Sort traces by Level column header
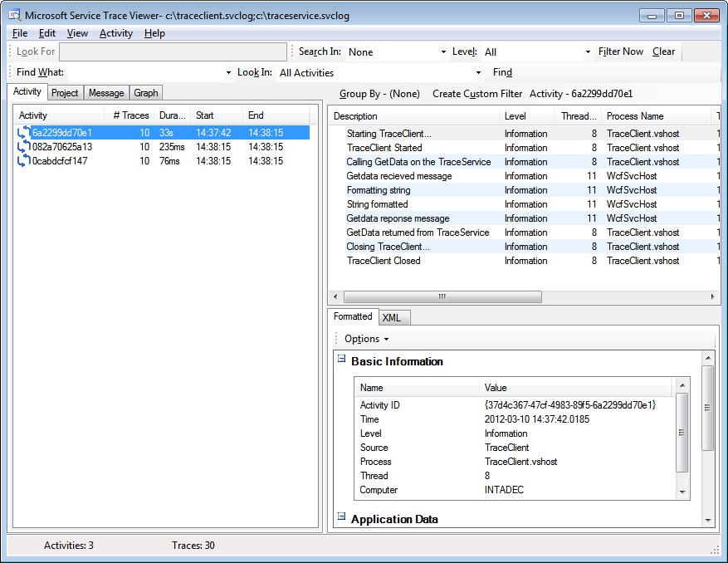This screenshot has height=563, width=728. (x=527, y=116)
